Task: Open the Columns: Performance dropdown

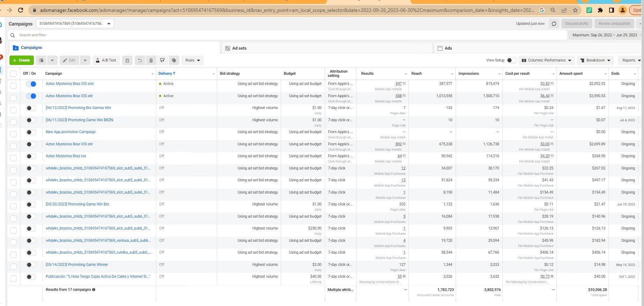Action: [x=546, y=60]
